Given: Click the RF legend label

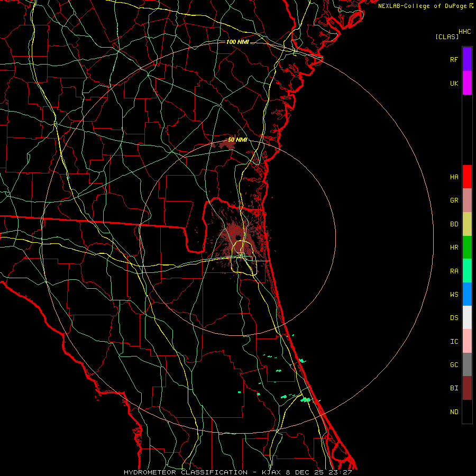Looking at the screenshot, I should point(454,59).
